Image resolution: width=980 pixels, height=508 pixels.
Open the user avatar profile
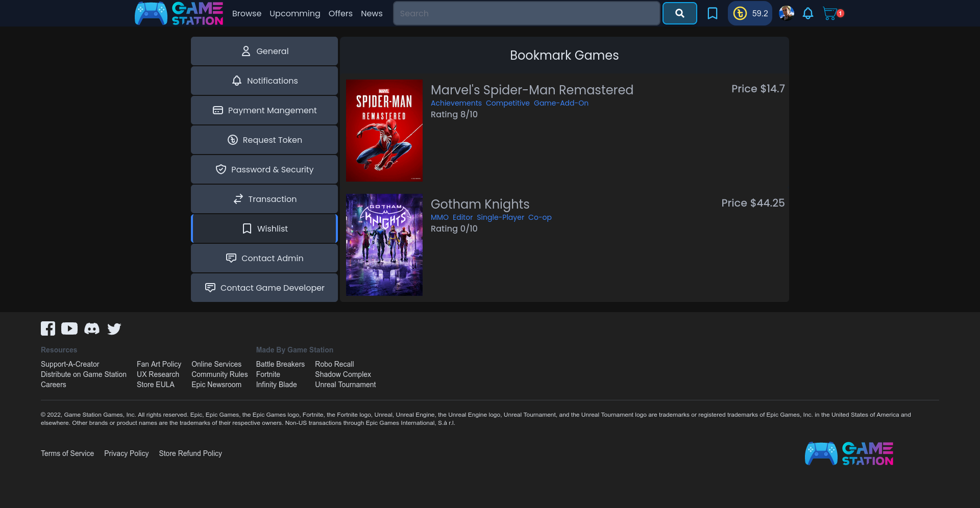786,13
